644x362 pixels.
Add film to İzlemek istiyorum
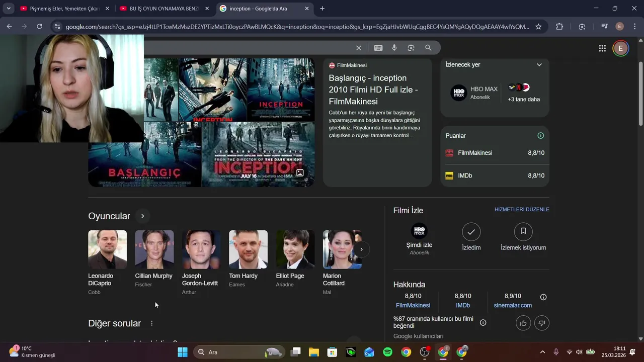click(x=523, y=237)
